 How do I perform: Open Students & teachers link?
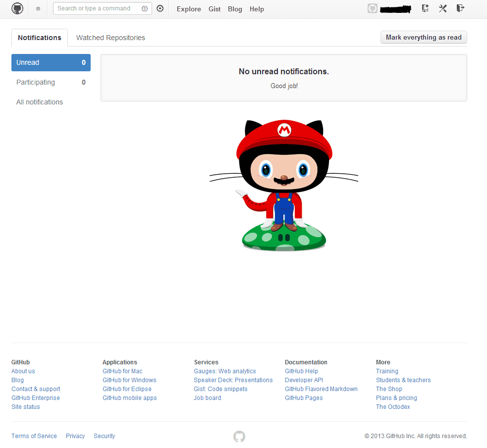pyautogui.click(x=403, y=380)
